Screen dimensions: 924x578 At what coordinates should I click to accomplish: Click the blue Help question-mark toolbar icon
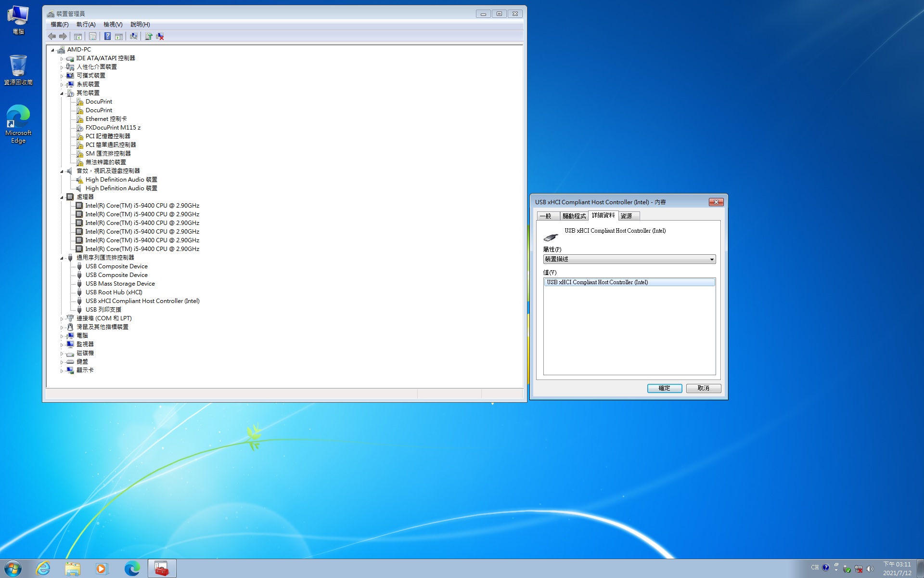107,36
